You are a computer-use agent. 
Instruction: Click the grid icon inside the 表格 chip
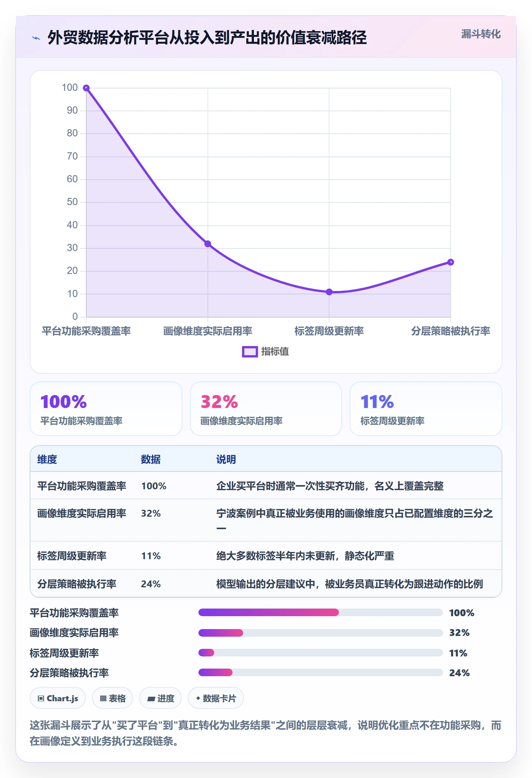[103, 699]
